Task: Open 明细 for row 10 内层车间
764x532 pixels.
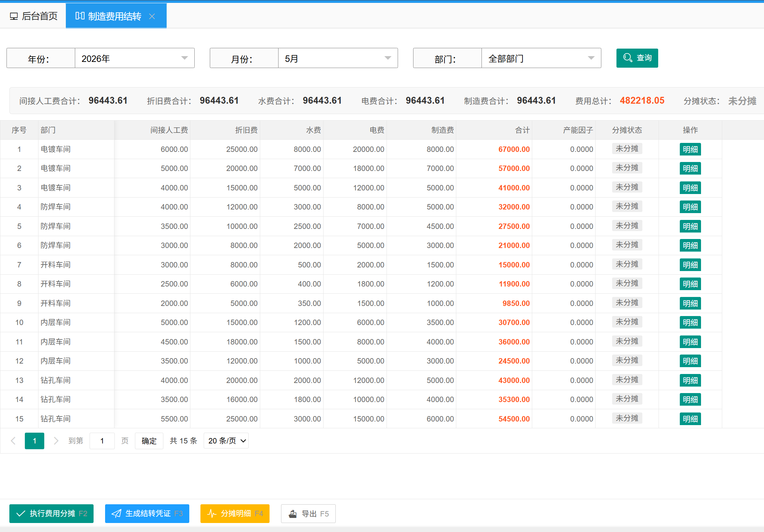Action: (x=690, y=323)
